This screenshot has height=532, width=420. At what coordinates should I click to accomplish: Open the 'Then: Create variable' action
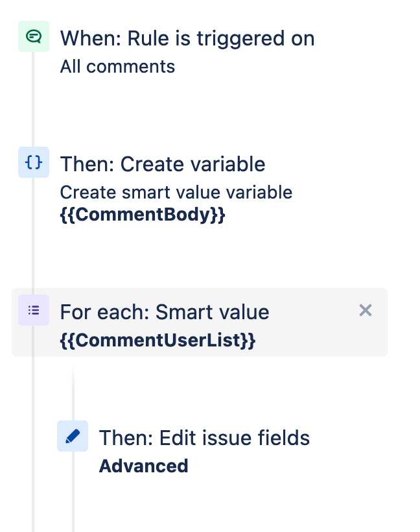[163, 164]
